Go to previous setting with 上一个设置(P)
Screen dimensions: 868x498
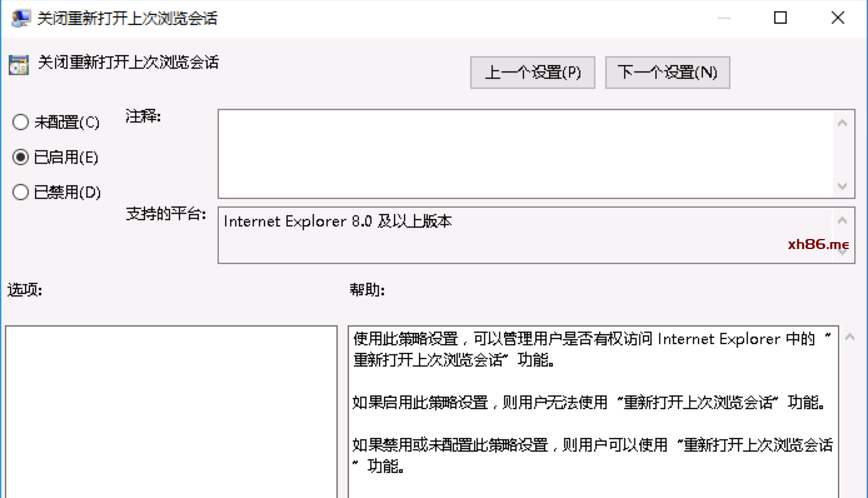(x=532, y=73)
